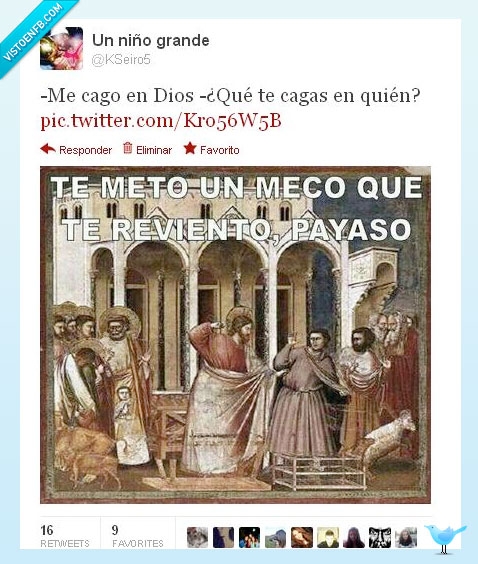This screenshot has width=478, height=564.
Task: View the 16 Retweets count
Action: [x=65, y=536]
